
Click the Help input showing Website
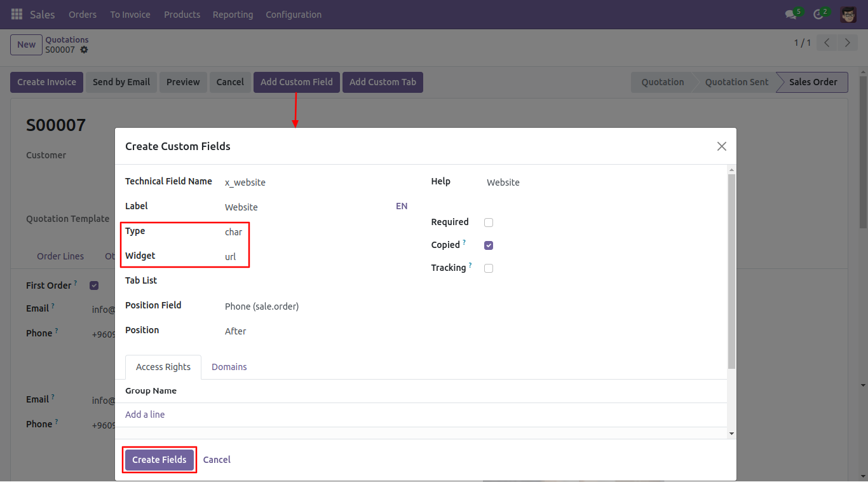tap(601, 182)
